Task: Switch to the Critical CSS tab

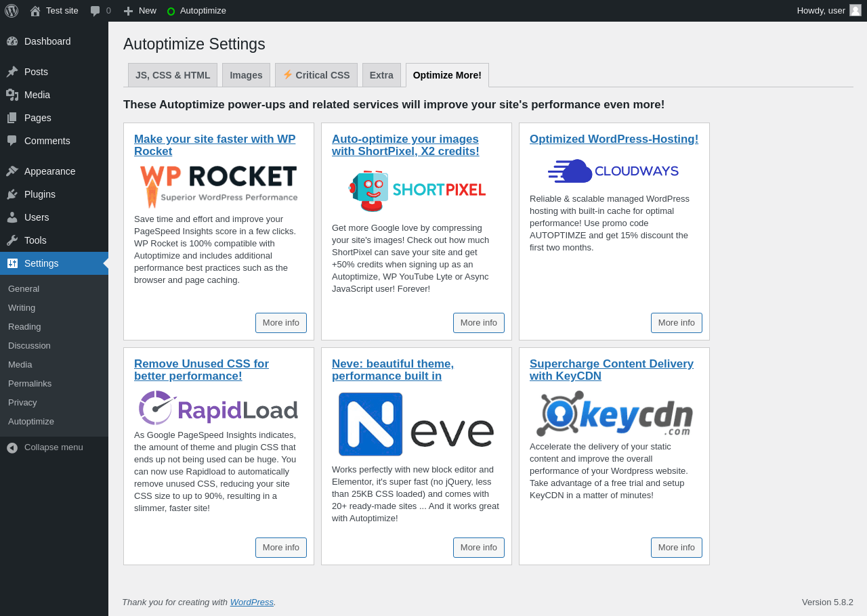Action: [x=316, y=75]
